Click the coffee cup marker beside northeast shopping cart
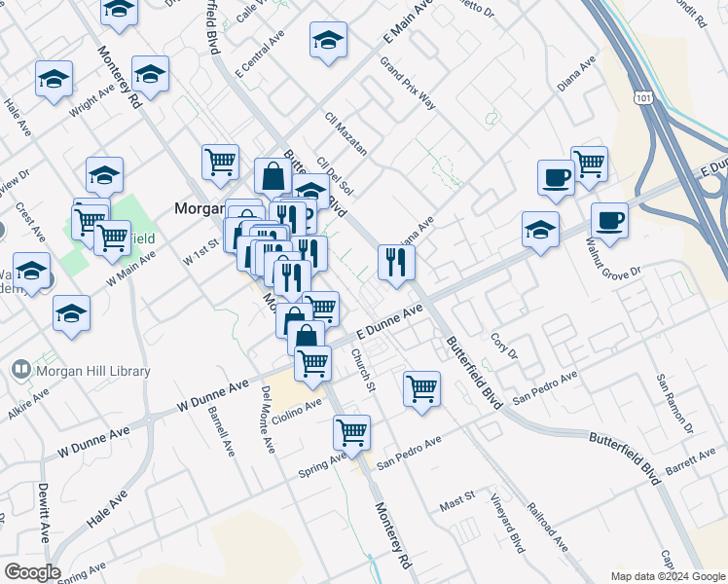The width and height of the screenshot is (728, 584). point(556,181)
